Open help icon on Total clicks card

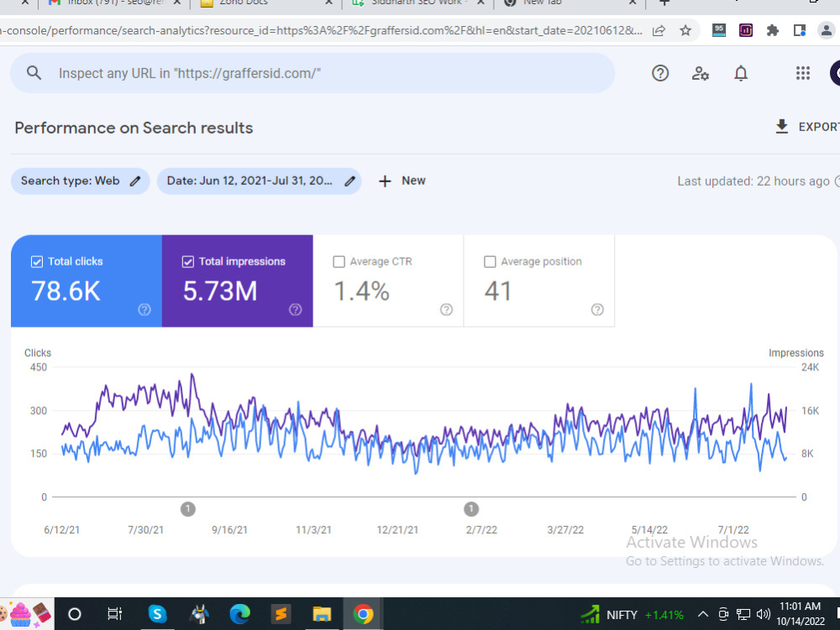[x=144, y=310]
